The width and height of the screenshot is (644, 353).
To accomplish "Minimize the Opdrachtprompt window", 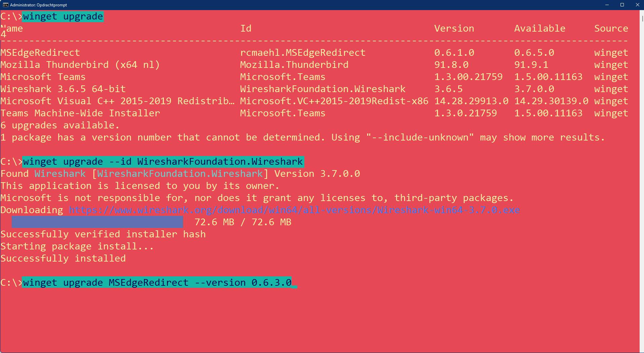I will pos(607,5).
